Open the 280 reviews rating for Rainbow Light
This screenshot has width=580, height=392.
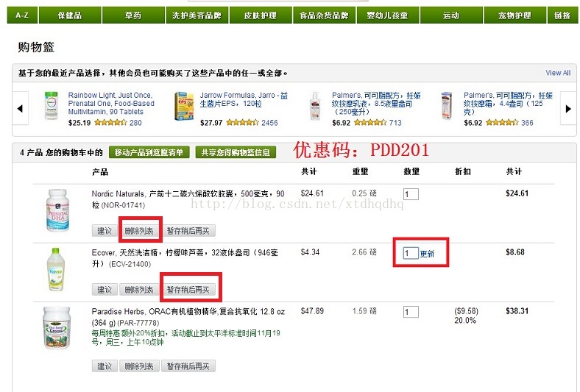click(x=118, y=123)
